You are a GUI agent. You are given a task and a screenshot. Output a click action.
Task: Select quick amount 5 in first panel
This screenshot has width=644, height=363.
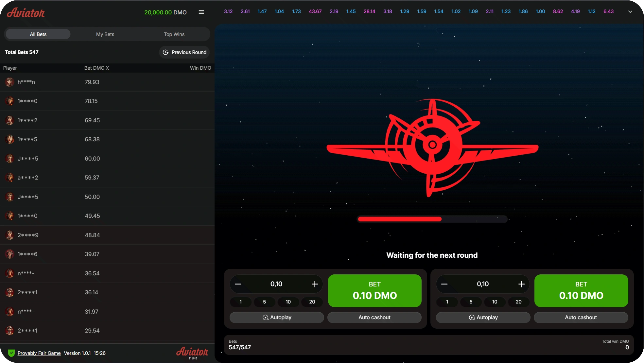(x=265, y=302)
